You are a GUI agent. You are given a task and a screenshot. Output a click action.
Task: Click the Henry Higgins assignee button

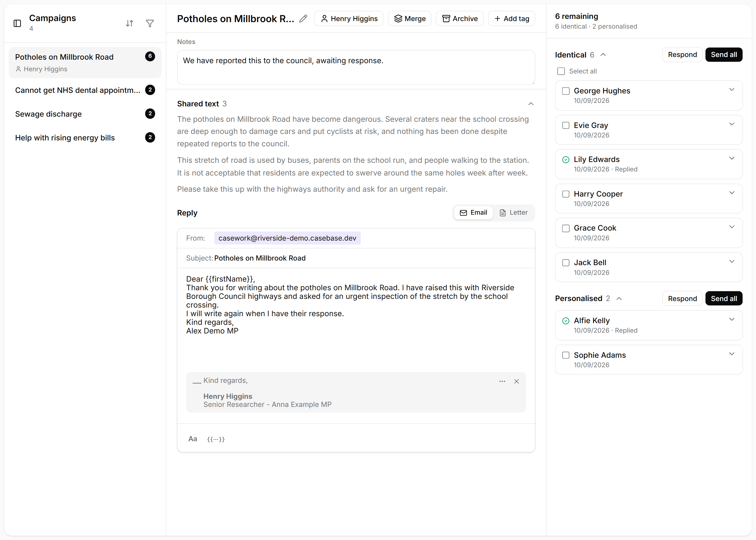click(x=349, y=19)
